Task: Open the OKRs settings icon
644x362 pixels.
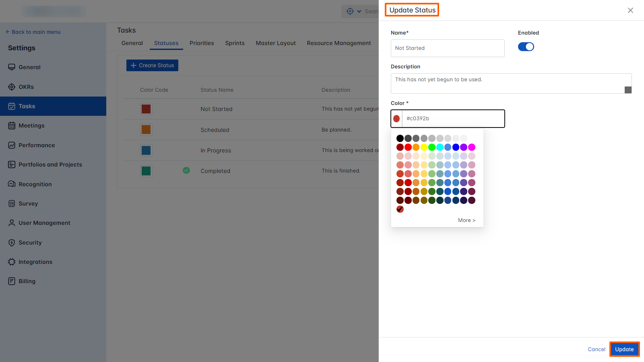Action: [x=12, y=86]
